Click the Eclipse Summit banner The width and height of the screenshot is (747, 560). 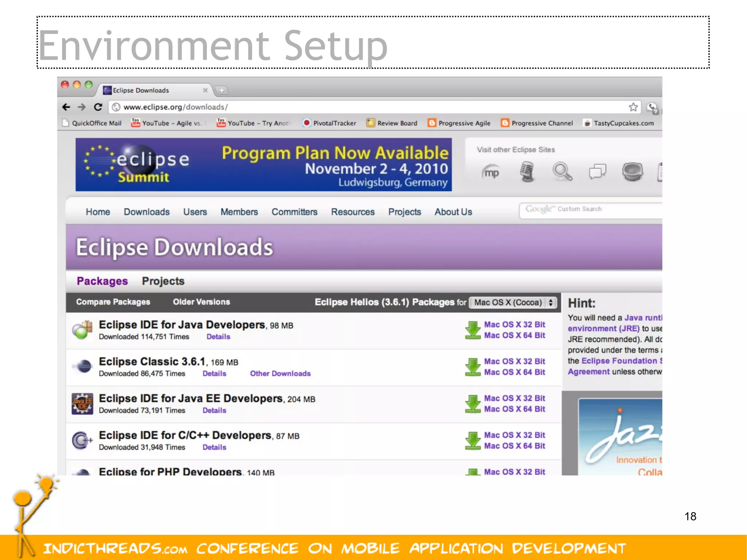(x=263, y=165)
